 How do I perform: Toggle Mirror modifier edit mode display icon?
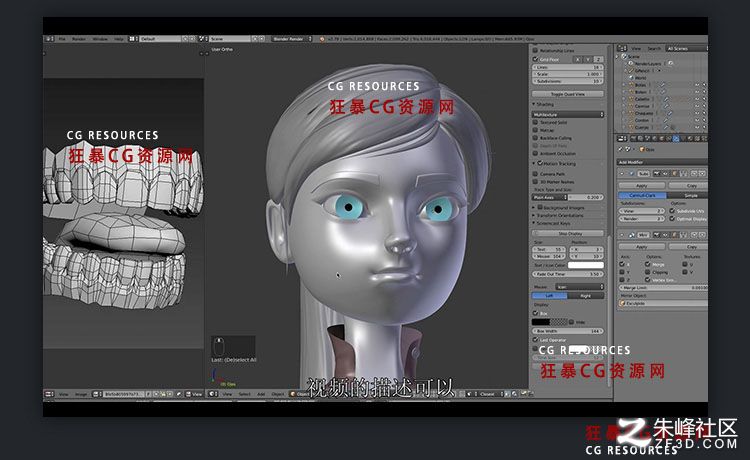point(674,235)
